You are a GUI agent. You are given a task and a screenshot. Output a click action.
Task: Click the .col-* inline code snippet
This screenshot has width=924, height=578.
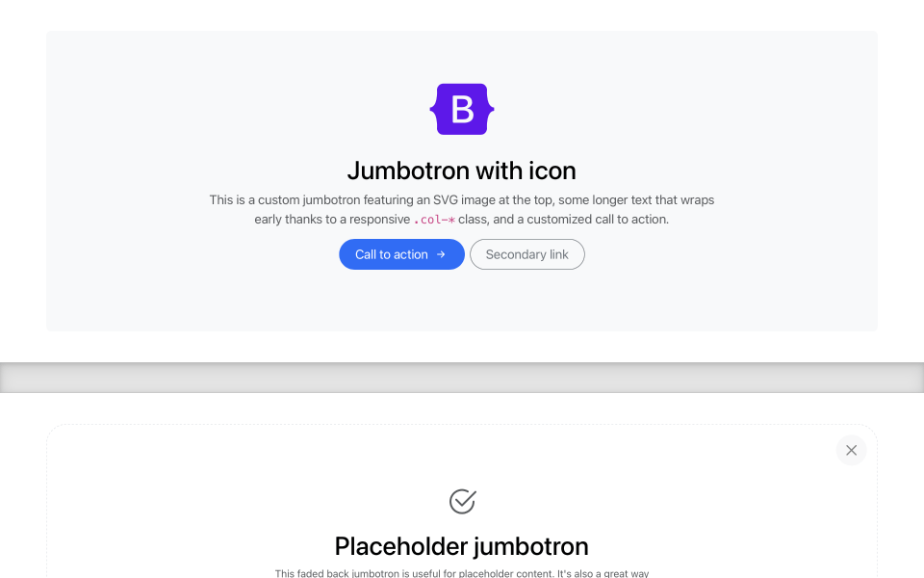432,220
